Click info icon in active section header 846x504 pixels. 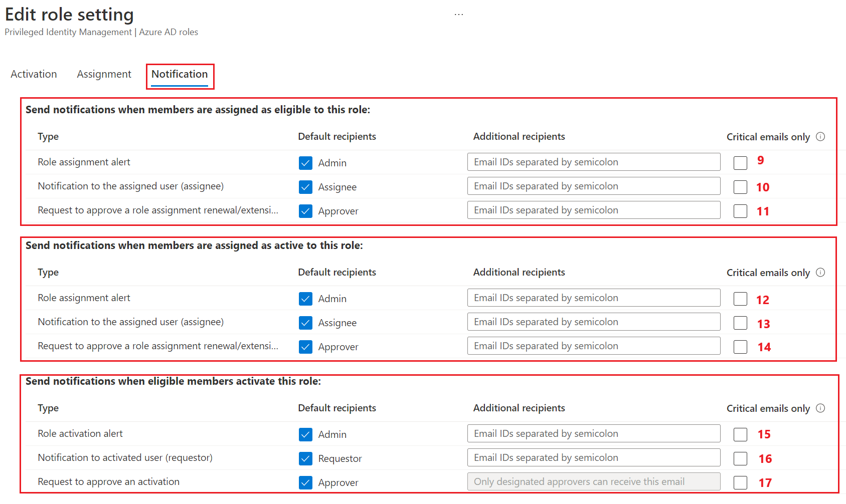[820, 273]
